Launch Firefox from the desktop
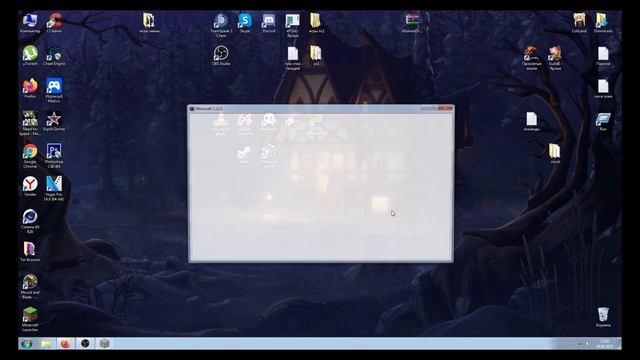640x360 pixels. pyautogui.click(x=30, y=89)
